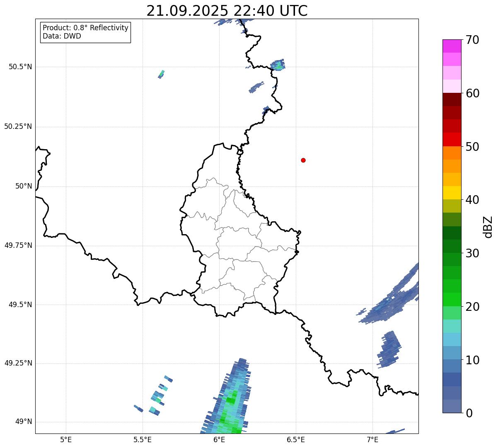This screenshot has height=448, width=498.
Task: Click the yellow swatch just above 40
Action: (452, 193)
